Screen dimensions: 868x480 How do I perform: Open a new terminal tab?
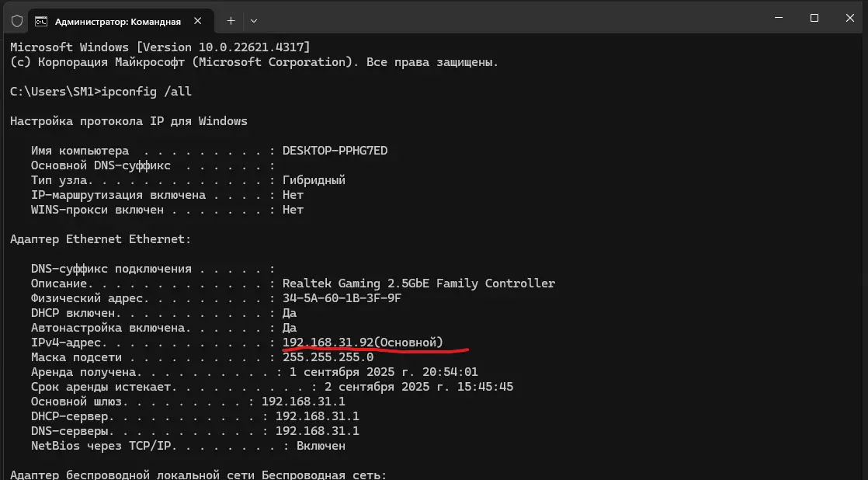point(231,20)
